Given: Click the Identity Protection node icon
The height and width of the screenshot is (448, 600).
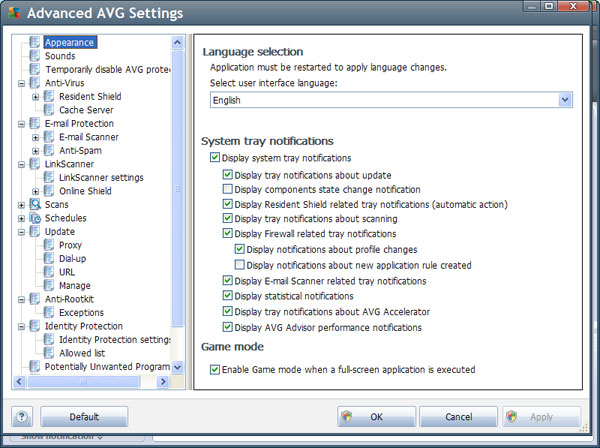Looking at the screenshot, I should tap(35, 326).
